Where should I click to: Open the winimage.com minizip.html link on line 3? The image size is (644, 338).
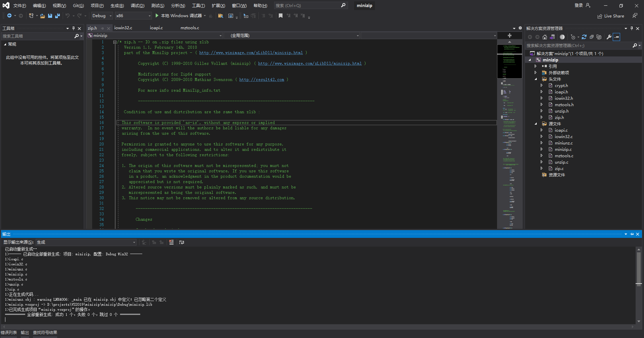(251, 53)
